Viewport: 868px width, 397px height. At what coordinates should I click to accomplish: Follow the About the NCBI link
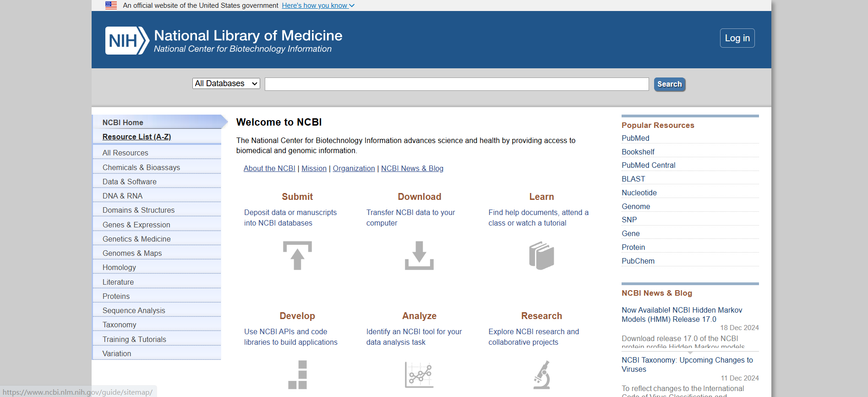(x=269, y=168)
